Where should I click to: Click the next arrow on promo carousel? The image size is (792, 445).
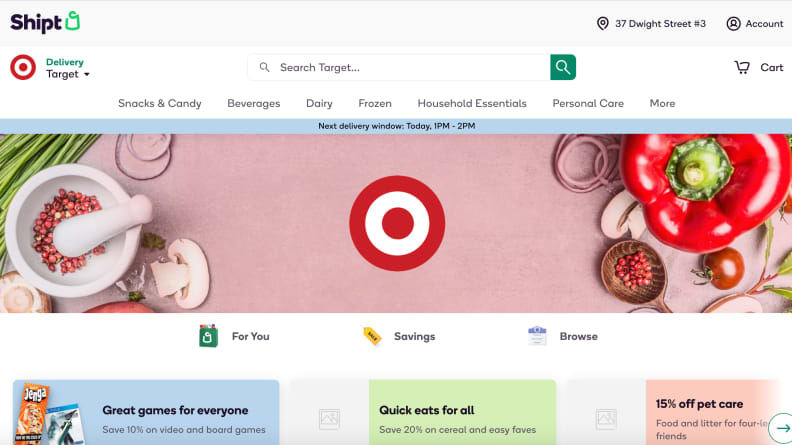tap(781, 428)
